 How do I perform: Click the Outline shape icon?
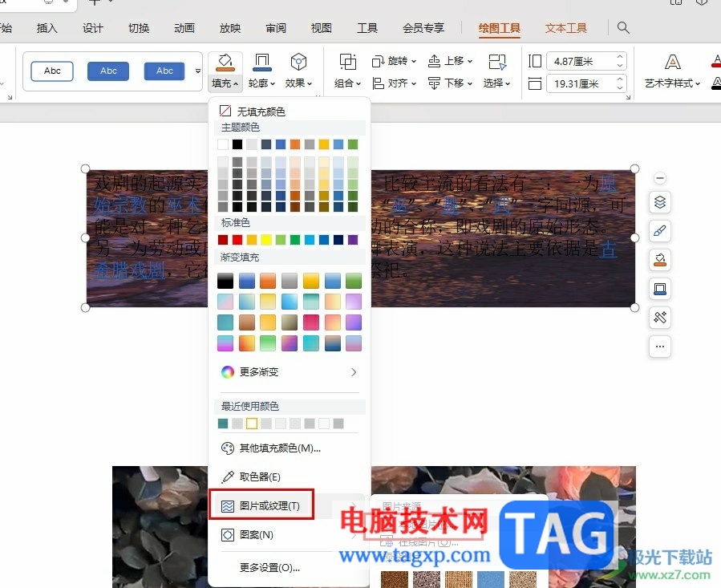pyautogui.click(x=261, y=62)
